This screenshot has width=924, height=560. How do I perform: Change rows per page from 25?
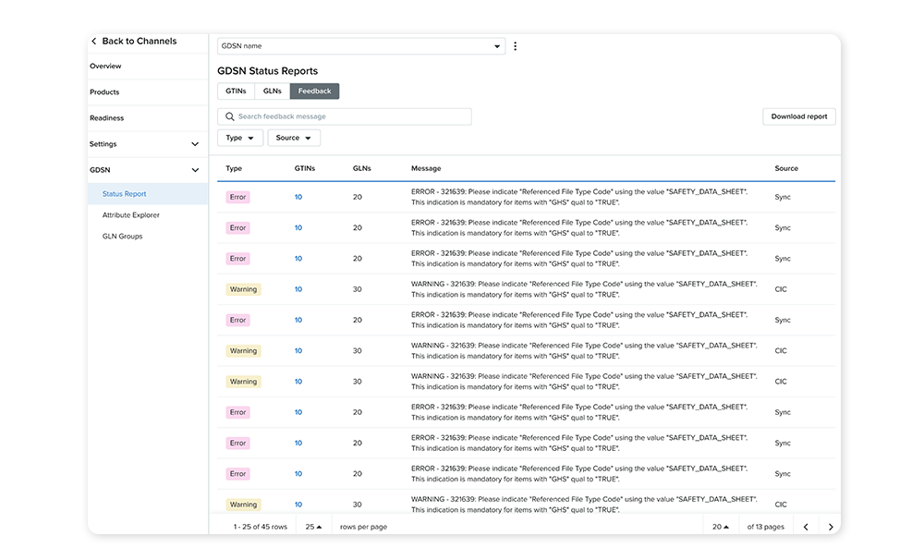point(313,527)
